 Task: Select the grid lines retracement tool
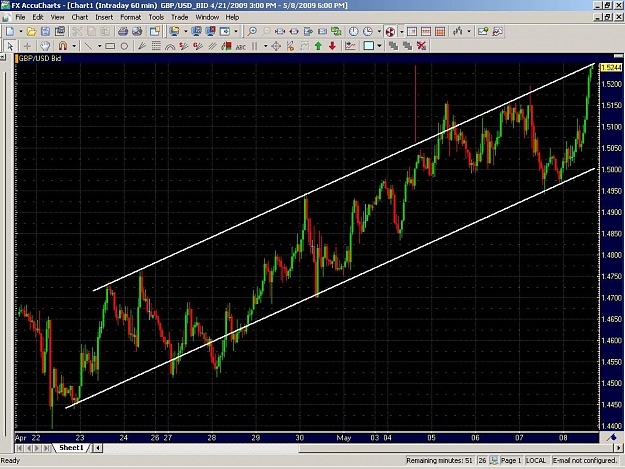coord(156,46)
